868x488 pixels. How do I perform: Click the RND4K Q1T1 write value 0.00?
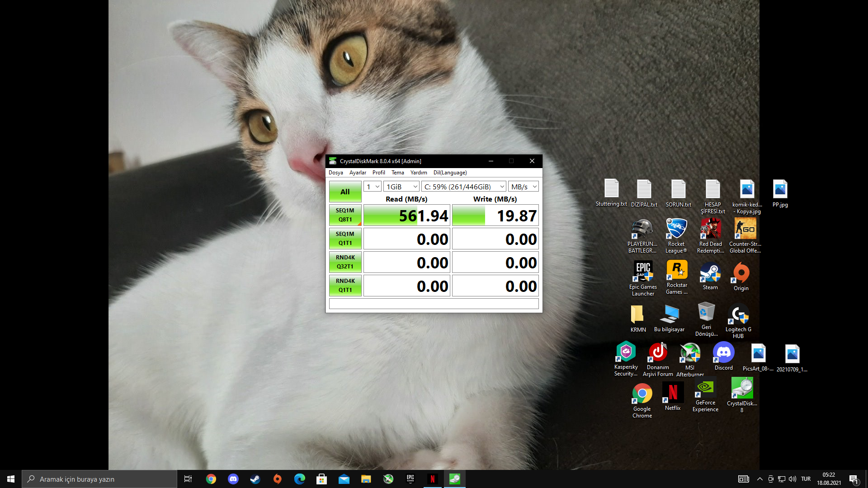coord(495,286)
